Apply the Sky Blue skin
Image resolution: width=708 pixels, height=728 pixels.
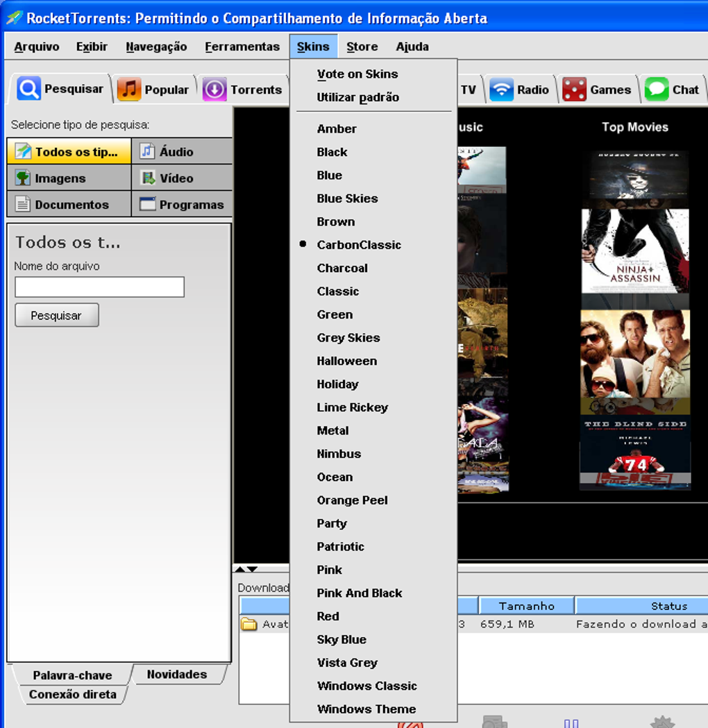click(373, 639)
